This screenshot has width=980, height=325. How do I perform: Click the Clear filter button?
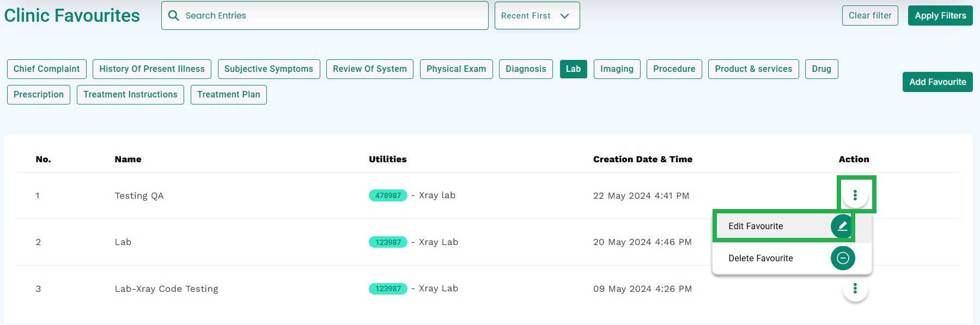pyautogui.click(x=870, y=16)
